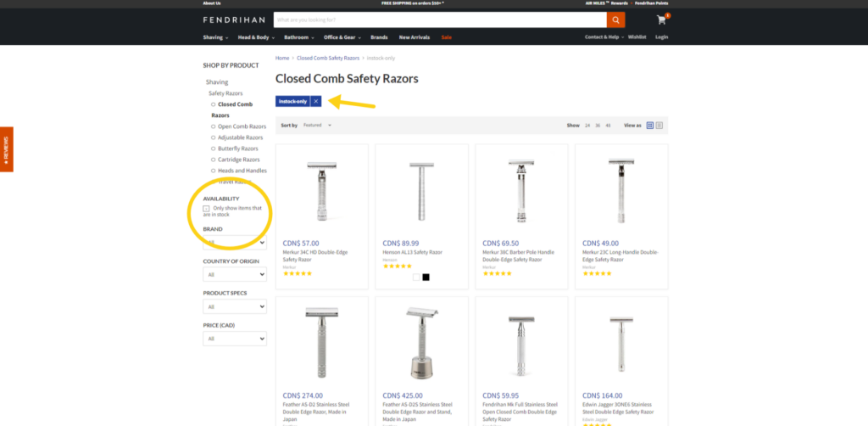Select the white color swatch for Henson AL13
Viewport: 868px width, 426px height.
(416, 277)
